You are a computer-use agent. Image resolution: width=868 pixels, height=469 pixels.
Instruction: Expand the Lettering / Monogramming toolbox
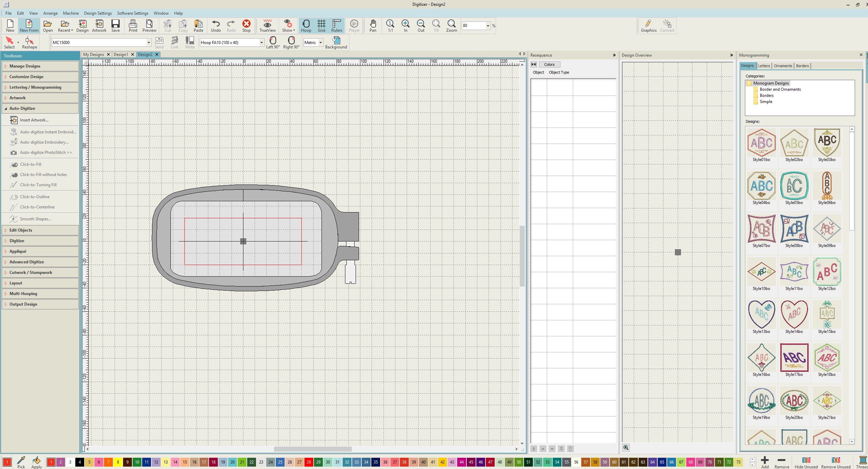pyautogui.click(x=35, y=87)
